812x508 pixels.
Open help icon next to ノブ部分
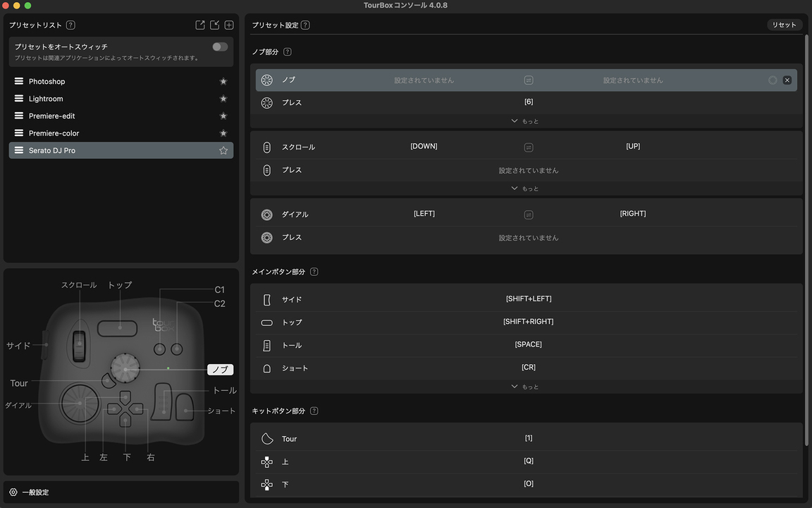click(288, 52)
